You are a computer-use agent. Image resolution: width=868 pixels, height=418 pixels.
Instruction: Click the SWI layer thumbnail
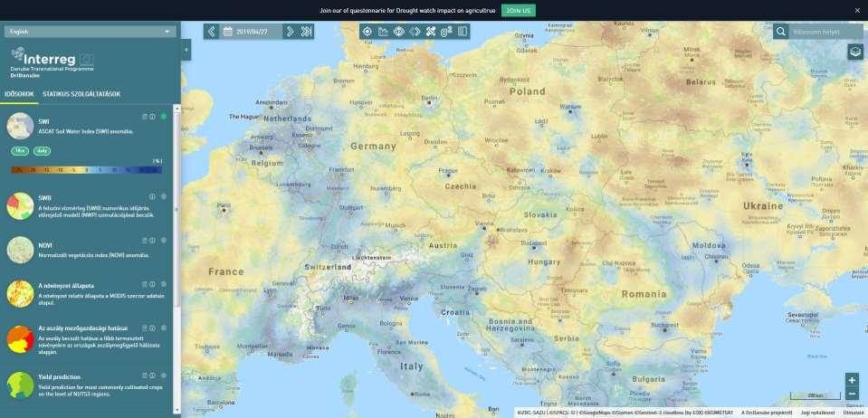tap(21, 126)
